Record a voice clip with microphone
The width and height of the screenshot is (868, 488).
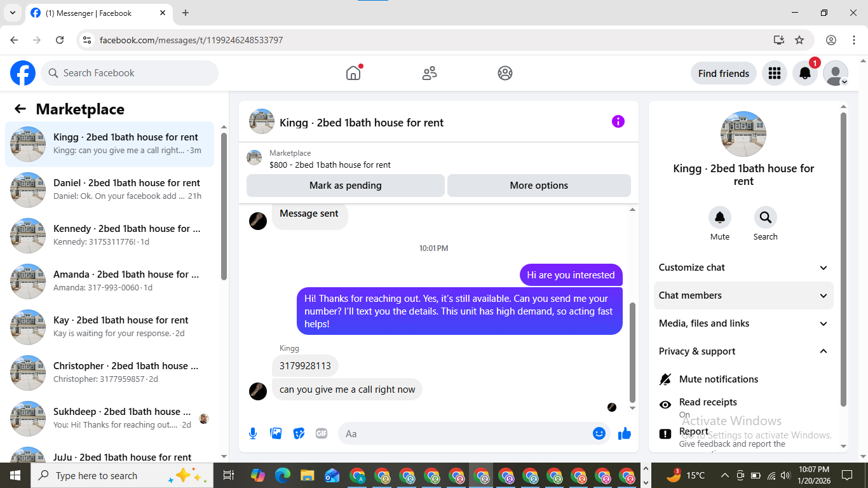[253, 433]
